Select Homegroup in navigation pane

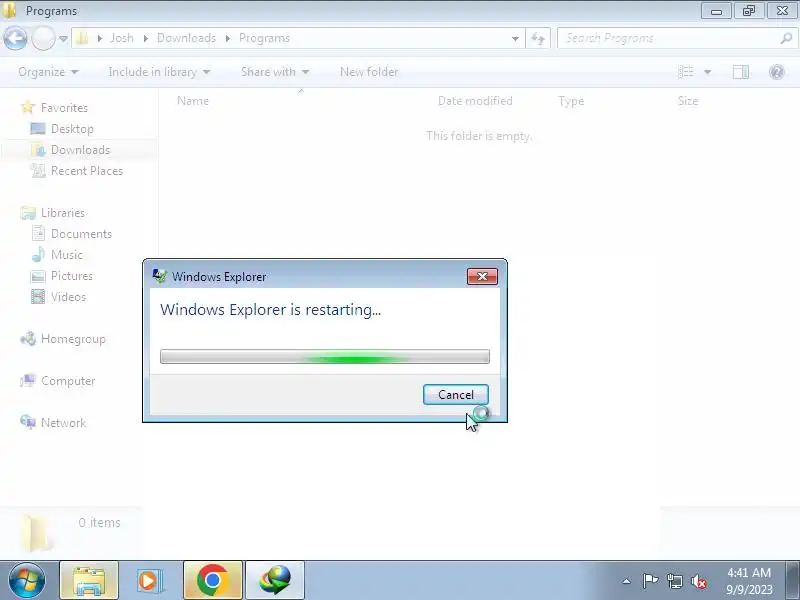73,339
